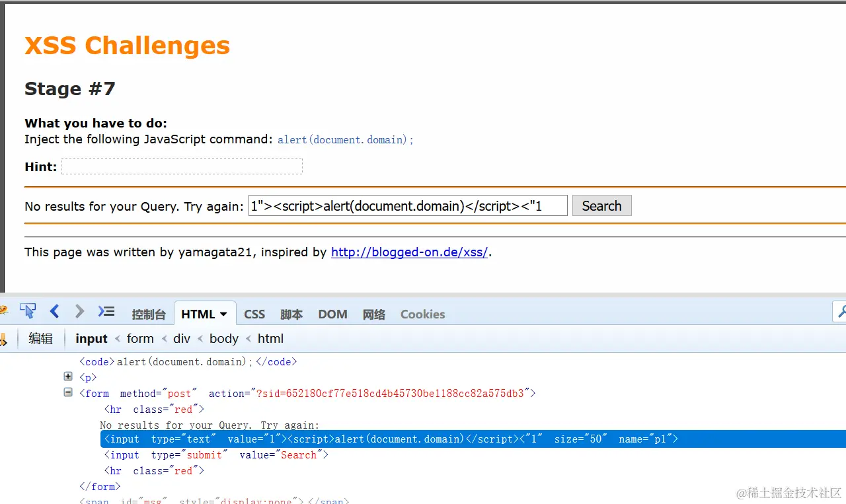846x504 pixels.
Task: Click the size="50" attribute in selected line
Action: coord(580,439)
